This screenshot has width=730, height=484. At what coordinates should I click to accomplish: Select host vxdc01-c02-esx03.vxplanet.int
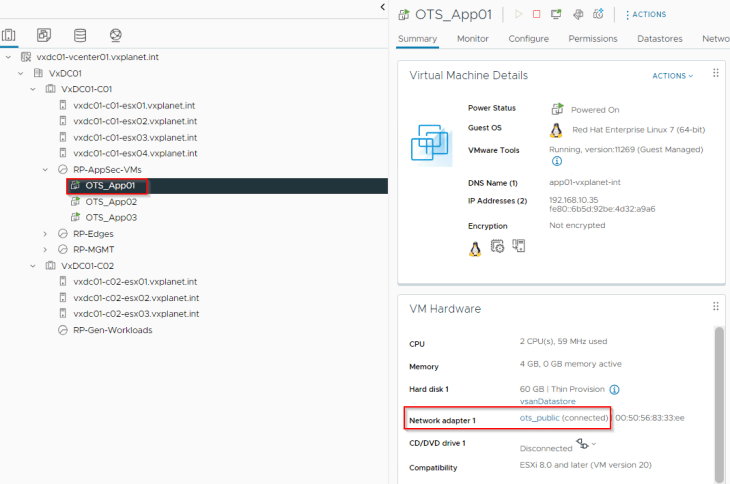(x=136, y=314)
